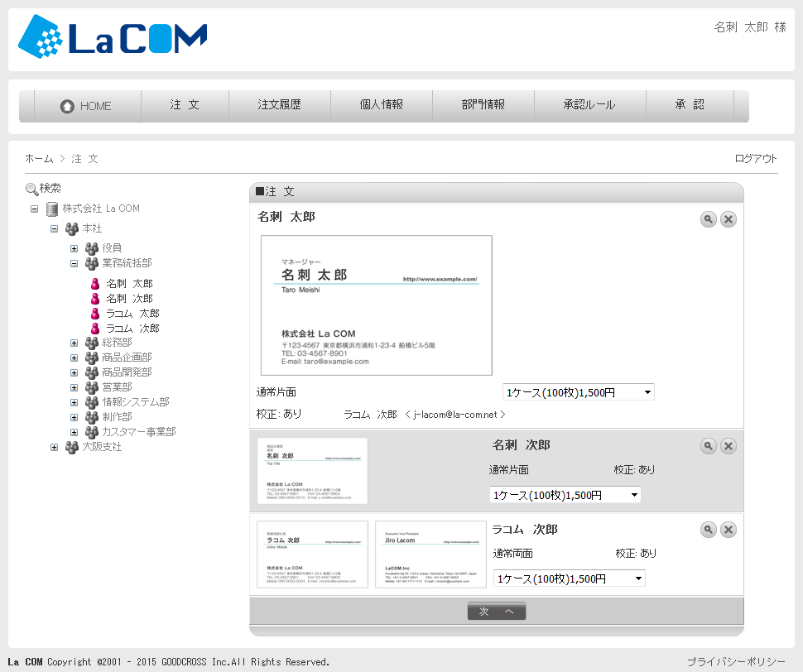Expand the 商品企画部 tree node
This screenshot has height=672, width=803.
click(75, 358)
